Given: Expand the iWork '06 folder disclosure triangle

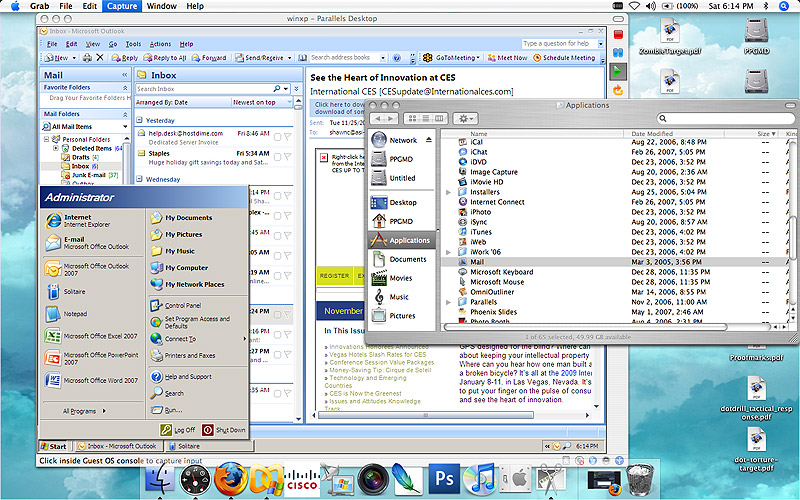Looking at the screenshot, I should 448,252.
